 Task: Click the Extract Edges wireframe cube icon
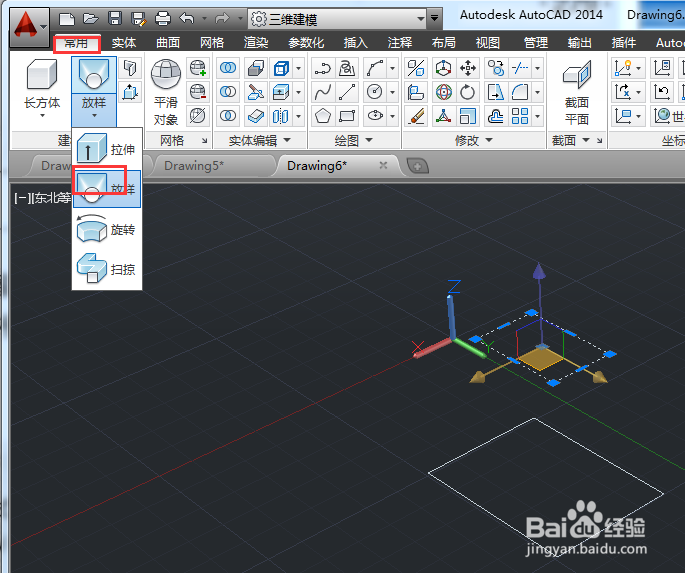click(x=281, y=68)
